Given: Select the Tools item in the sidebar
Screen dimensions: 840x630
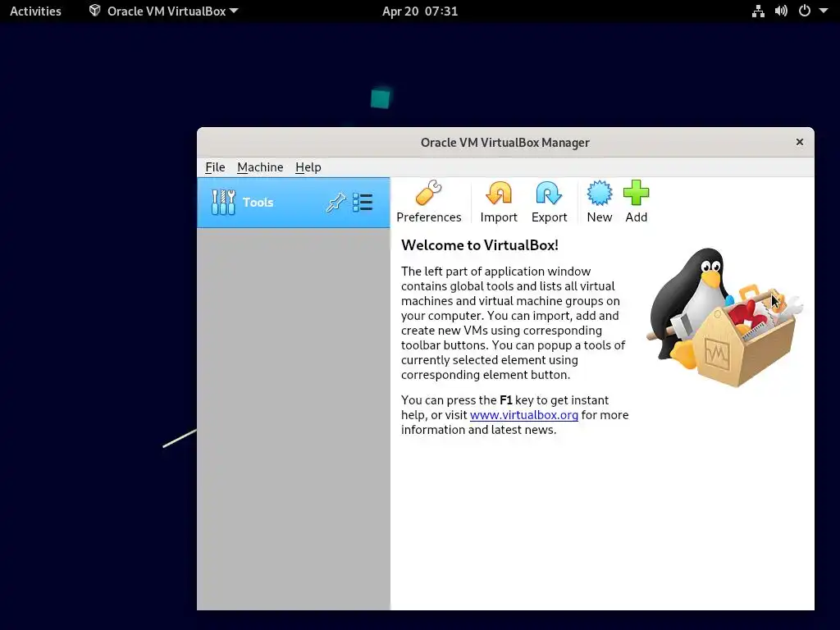Looking at the screenshot, I should pos(294,203).
